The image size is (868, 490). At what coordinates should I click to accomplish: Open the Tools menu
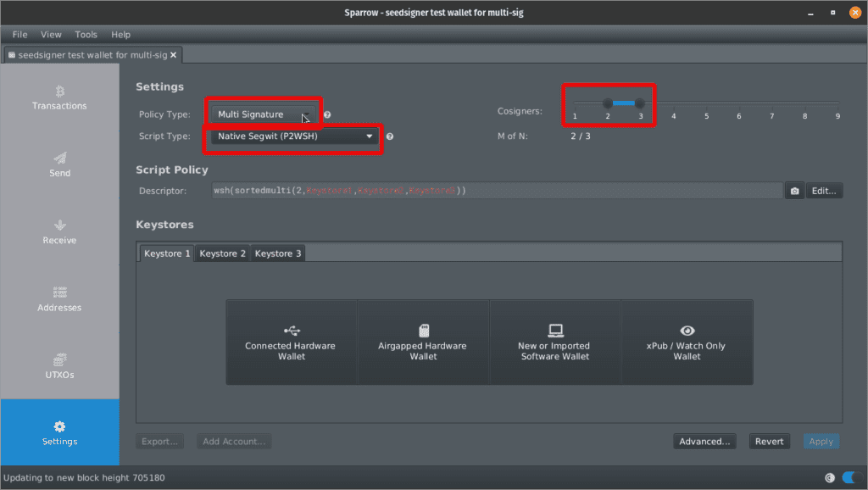[x=86, y=34]
